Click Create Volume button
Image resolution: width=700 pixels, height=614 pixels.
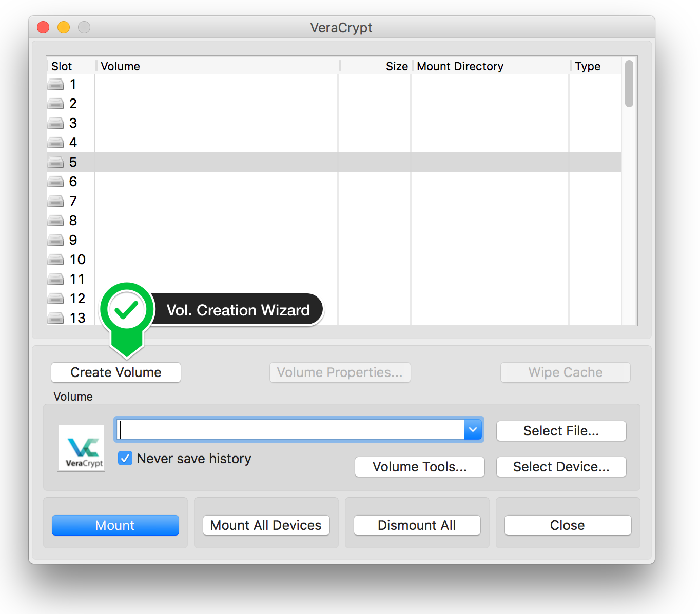click(x=116, y=372)
